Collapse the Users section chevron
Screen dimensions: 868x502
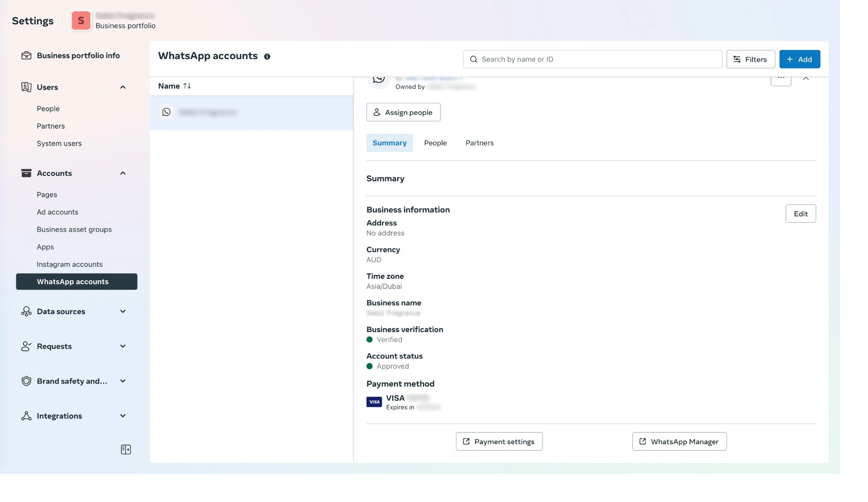(x=123, y=87)
